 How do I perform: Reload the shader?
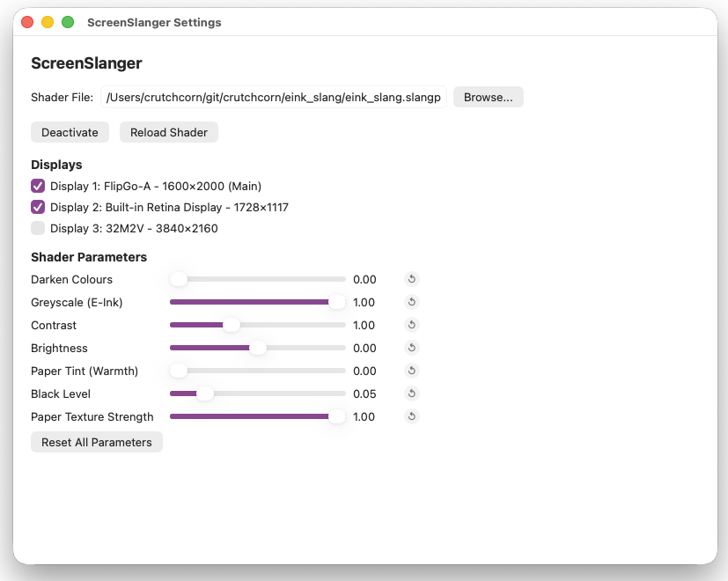[x=169, y=132]
